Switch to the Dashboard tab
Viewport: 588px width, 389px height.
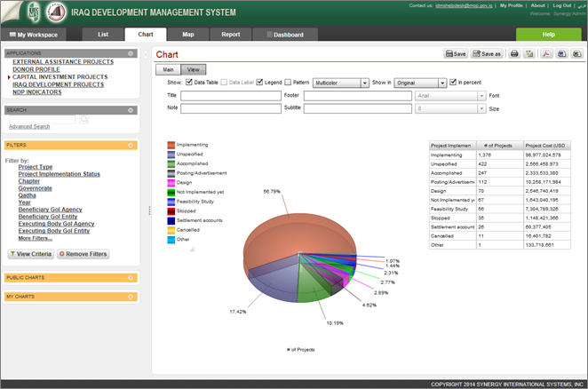coord(285,35)
